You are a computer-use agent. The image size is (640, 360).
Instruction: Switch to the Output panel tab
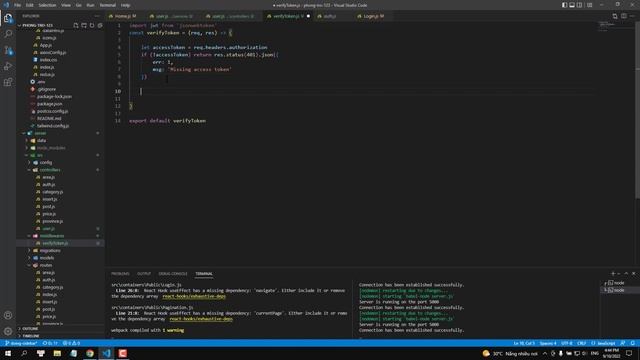click(144, 273)
